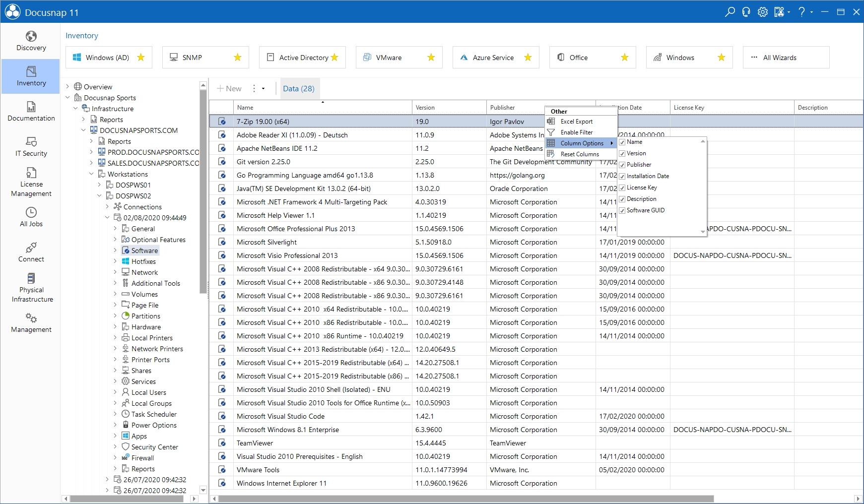Collapse the Docusnap Sports tree node

(x=68, y=98)
